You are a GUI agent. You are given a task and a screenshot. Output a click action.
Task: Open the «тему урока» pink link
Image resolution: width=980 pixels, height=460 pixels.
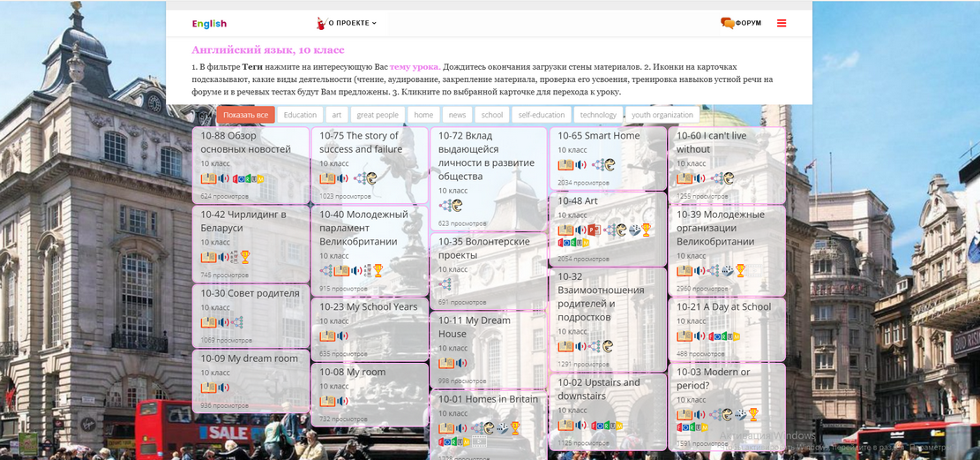point(415,67)
